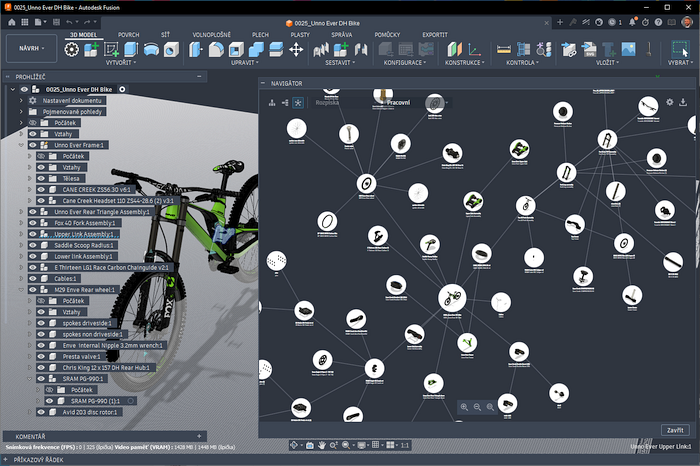Activate the Select window tool
700x466 pixels.
681,49
